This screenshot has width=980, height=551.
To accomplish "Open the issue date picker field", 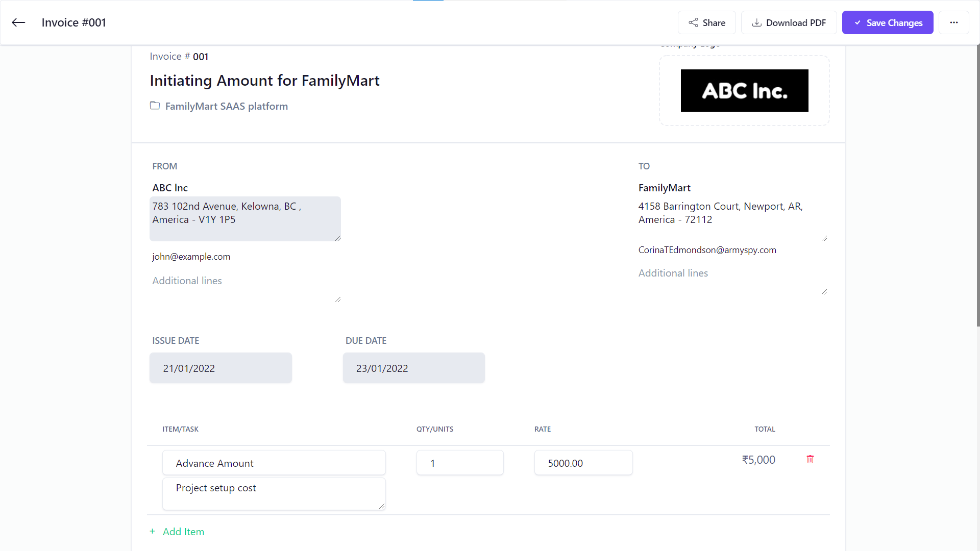I will [x=220, y=368].
